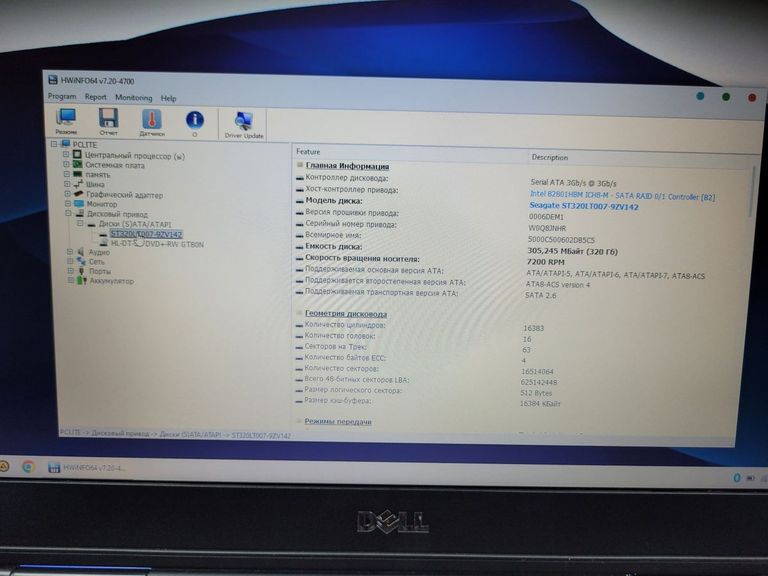
Task: Collapse the PCLITE root tree node
Action: pyautogui.click(x=54, y=144)
